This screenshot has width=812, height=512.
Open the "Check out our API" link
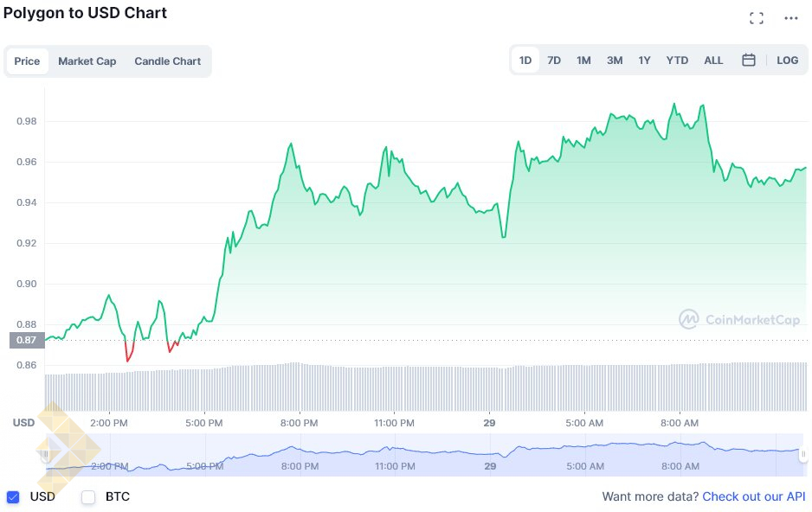click(753, 497)
